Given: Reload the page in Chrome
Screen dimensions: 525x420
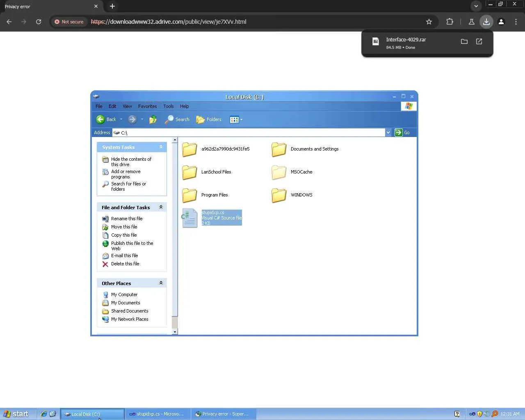Looking at the screenshot, I should pyautogui.click(x=39, y=22).
